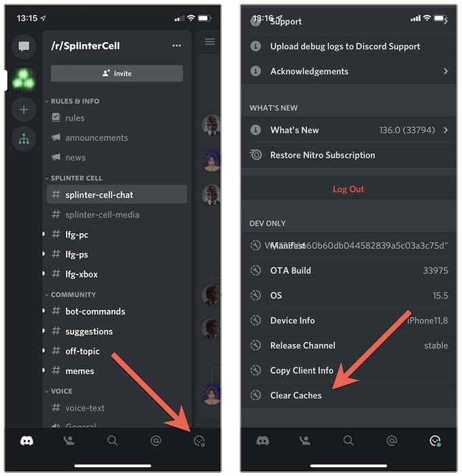Collapse the RULES & INFO category
This screenshot has height=476, width=462.
[x=73, y=101]
